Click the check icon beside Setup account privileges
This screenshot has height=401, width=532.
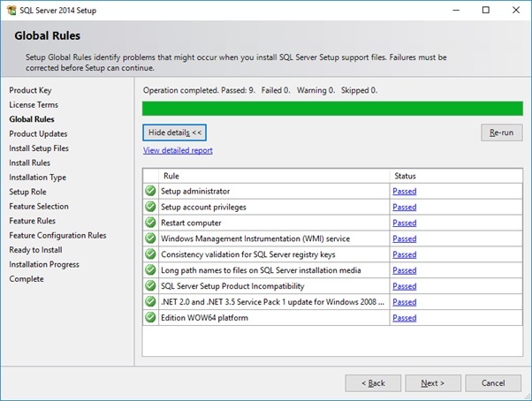click(x=150, y=207)
